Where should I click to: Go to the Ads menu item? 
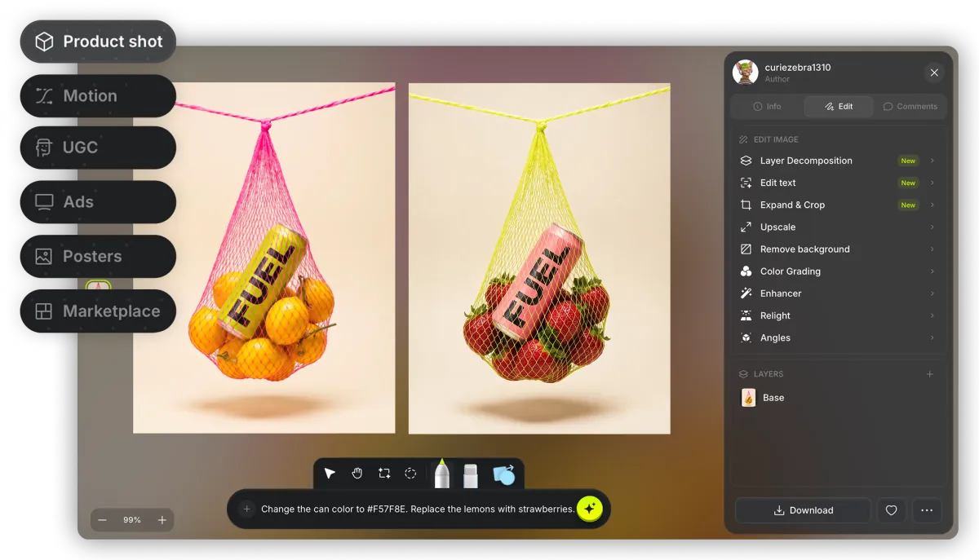98,202
